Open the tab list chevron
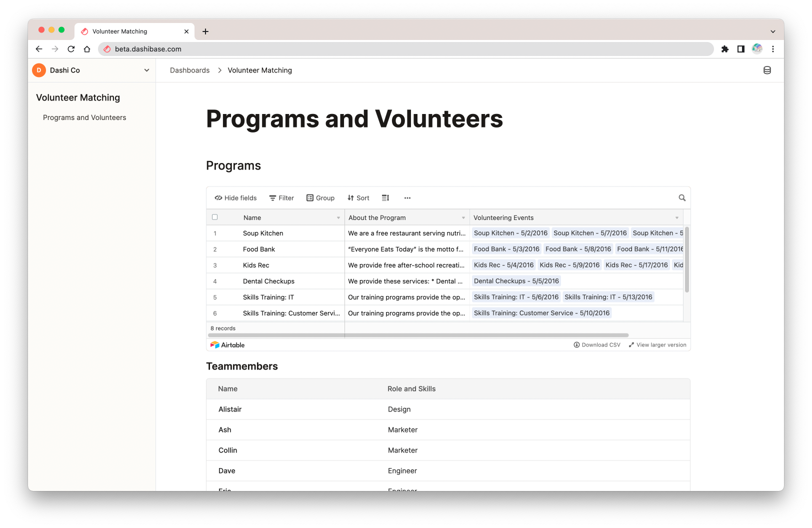812x528 pixels. point(773,31)
